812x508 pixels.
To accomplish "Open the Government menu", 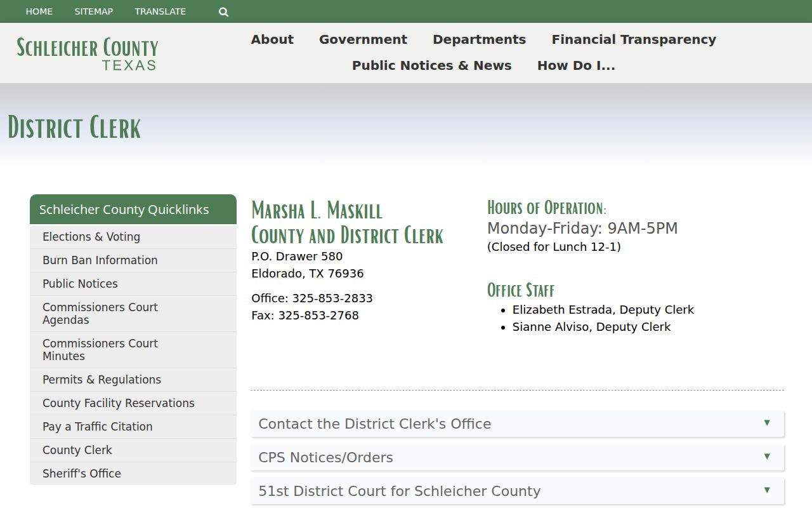I will (x=363, y=39).
